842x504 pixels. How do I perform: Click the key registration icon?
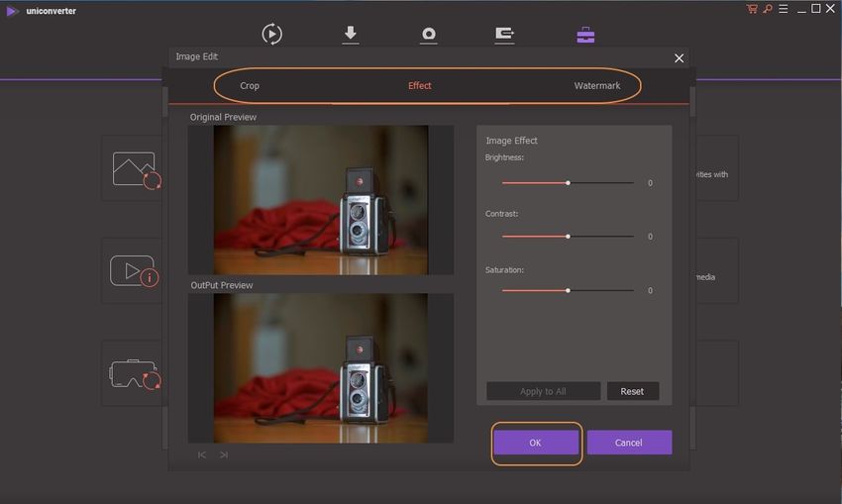click(767, 9)
